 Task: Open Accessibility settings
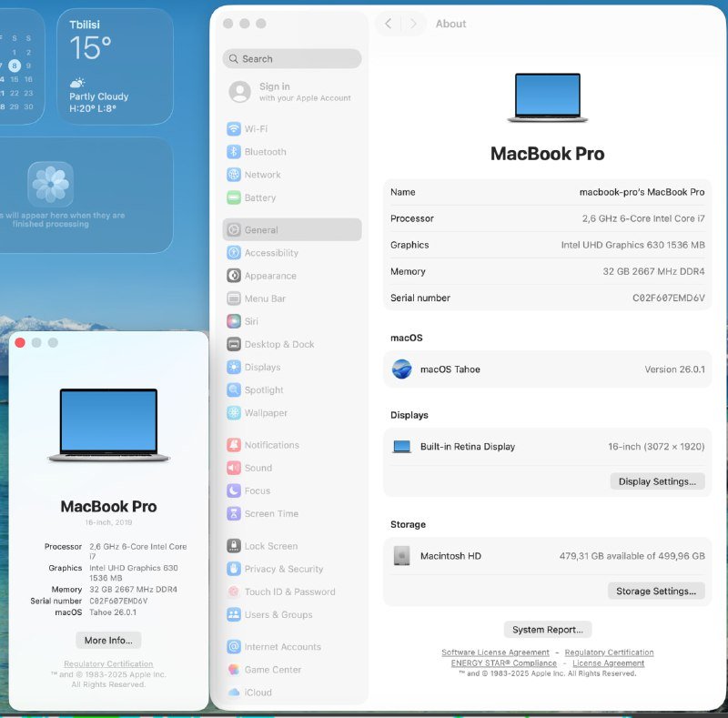tap(268, 252)
